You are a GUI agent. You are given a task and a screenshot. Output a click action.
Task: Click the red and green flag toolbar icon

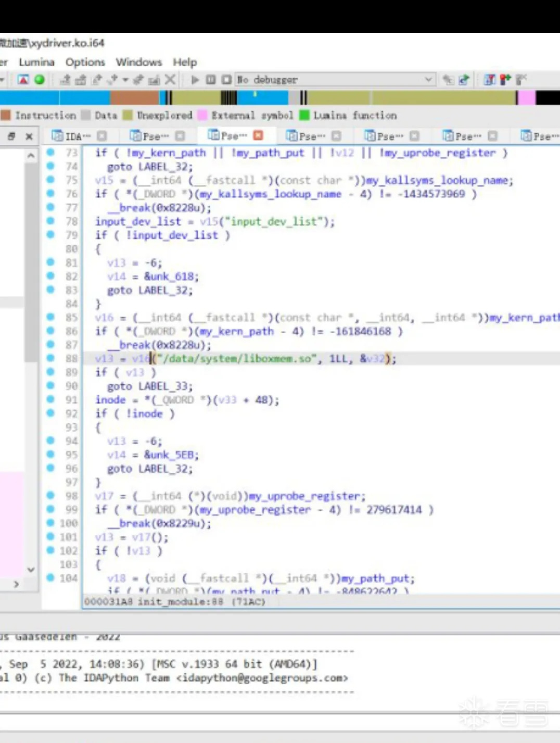click(505, 80)
